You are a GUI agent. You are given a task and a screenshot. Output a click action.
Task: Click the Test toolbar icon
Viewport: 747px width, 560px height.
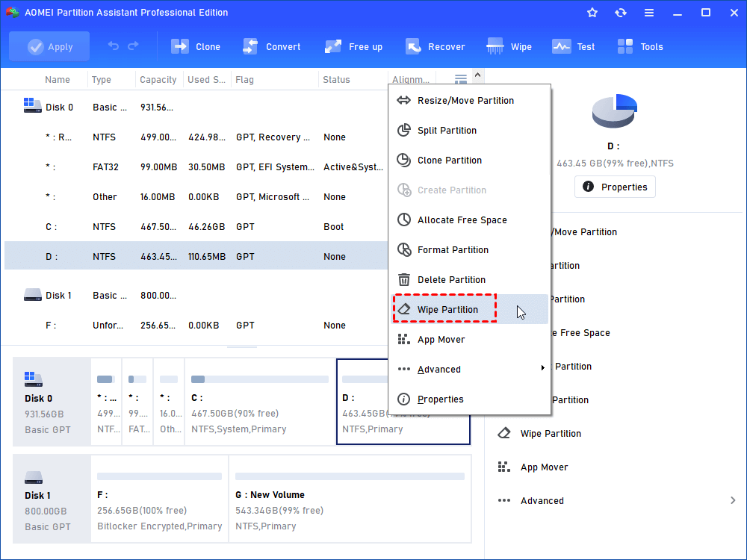pyautogui.click(x=562, y=46)
